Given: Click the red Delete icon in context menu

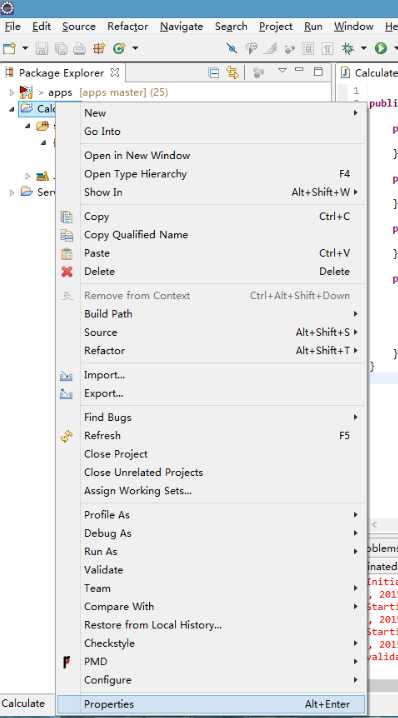Looking at the screenshot, I should coord(67,272).
